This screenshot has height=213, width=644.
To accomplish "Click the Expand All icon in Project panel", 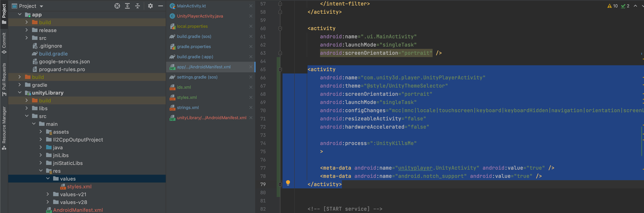I will [127, 6].
